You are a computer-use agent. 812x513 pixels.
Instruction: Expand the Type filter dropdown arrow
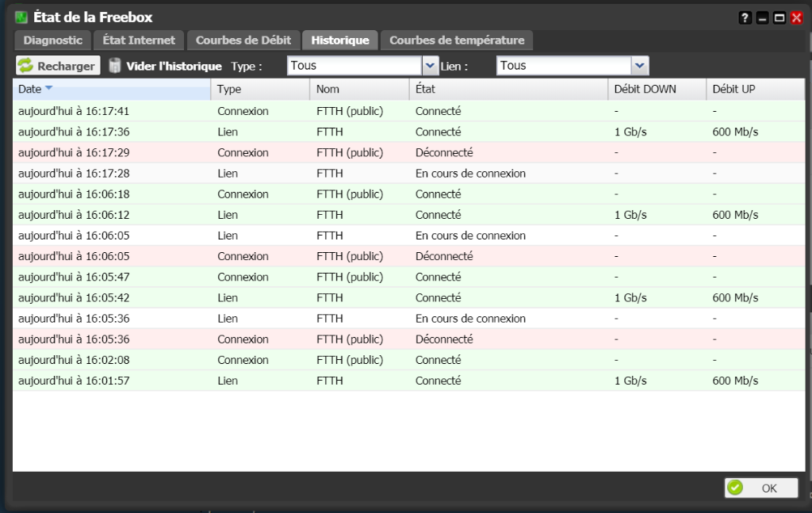tap(431, 66)
